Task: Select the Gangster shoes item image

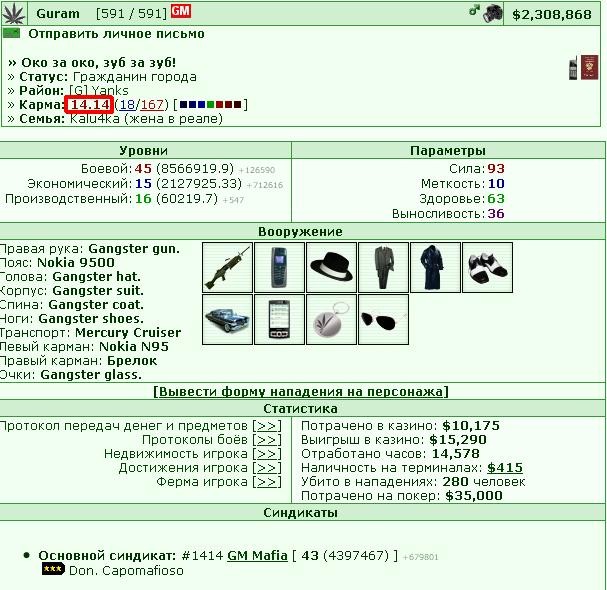Action: click(487, 268)
